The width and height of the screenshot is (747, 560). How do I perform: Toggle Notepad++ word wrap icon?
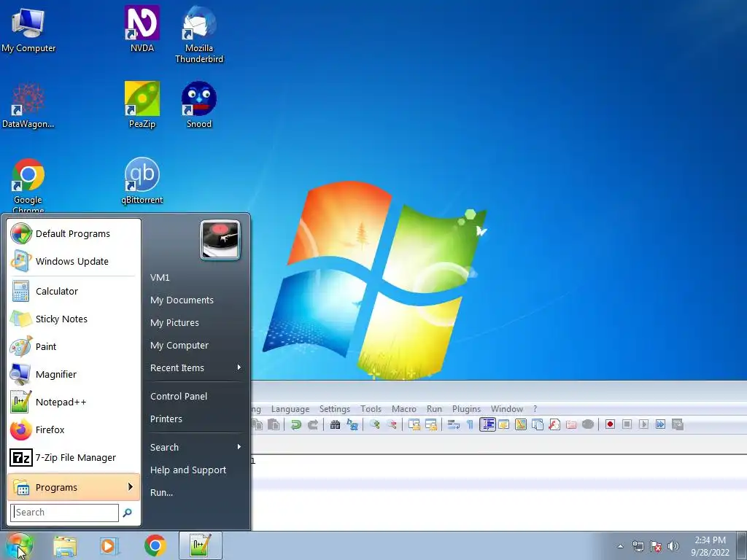[x=454, y=424]
